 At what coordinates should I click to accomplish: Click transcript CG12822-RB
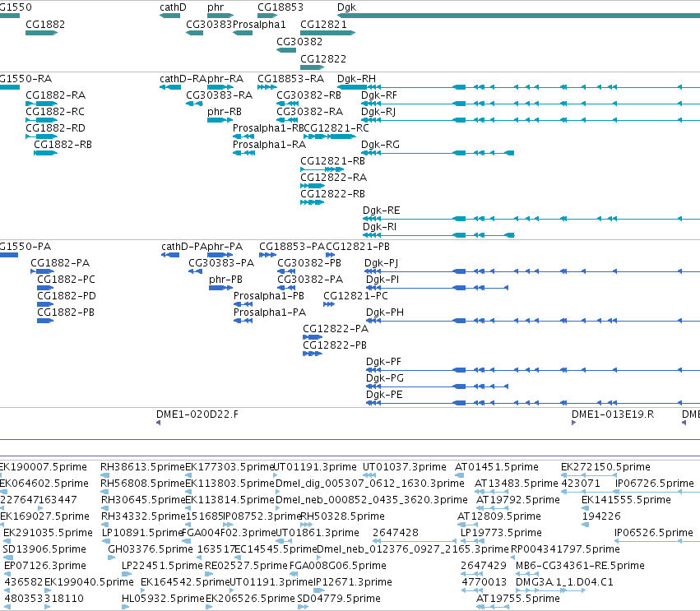[332, 194]
